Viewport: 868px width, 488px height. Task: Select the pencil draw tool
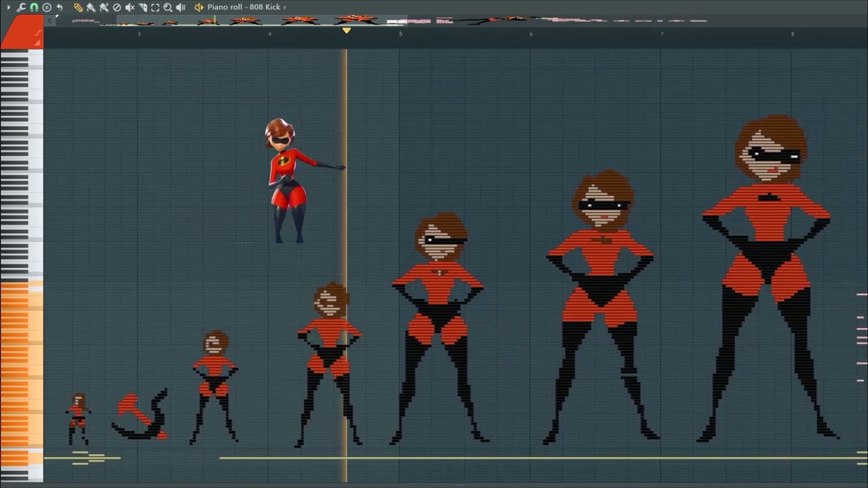[x=78, y=7]
